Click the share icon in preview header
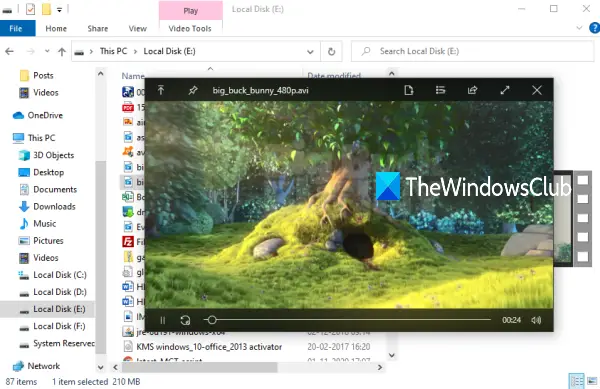The image size is (600, 389). click(473, 90)
